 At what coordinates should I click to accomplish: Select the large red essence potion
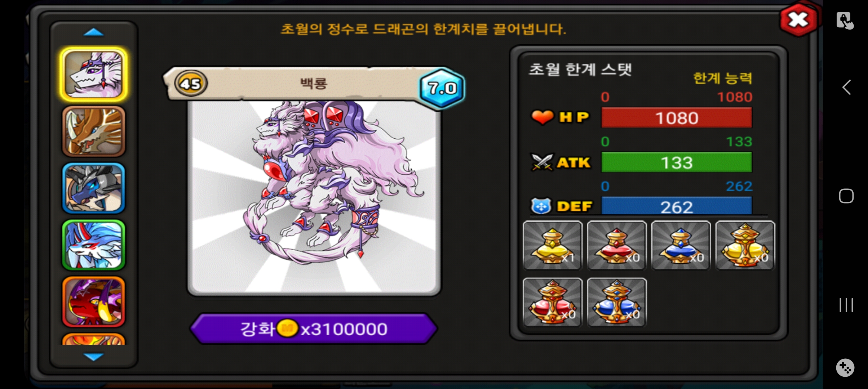click(x=552, y=302)
